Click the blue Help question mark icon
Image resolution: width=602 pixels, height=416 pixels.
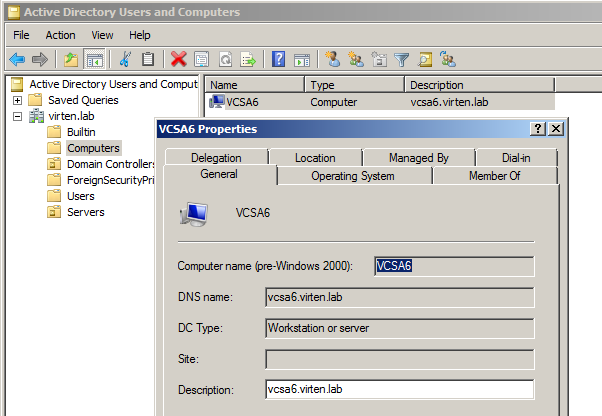(x=278, y=59)
